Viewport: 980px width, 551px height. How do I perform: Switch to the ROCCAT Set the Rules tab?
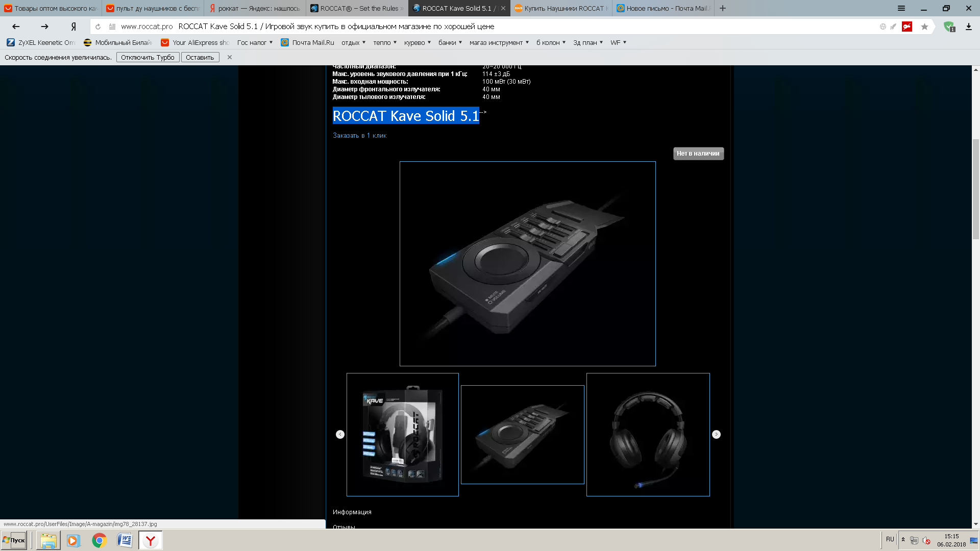[357, 8]
